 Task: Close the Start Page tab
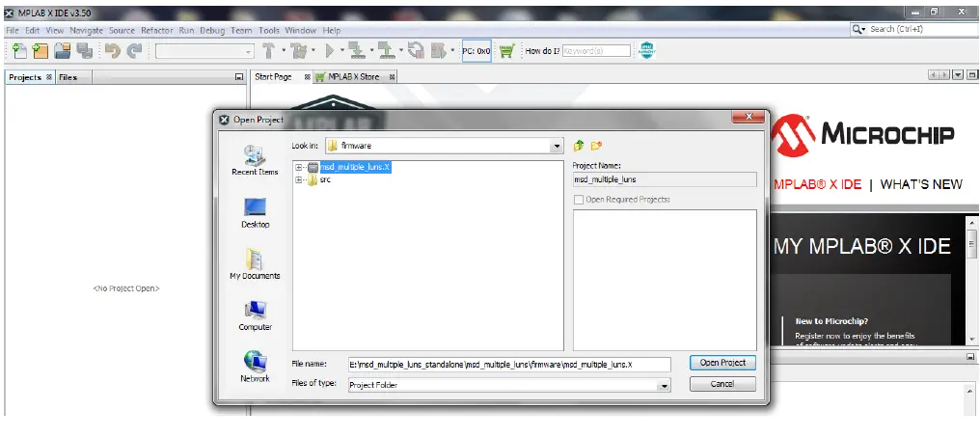(307, 77)
